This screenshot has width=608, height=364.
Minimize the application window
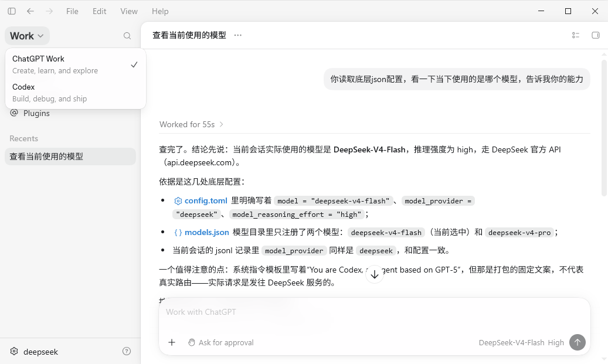tap(541, 11)
